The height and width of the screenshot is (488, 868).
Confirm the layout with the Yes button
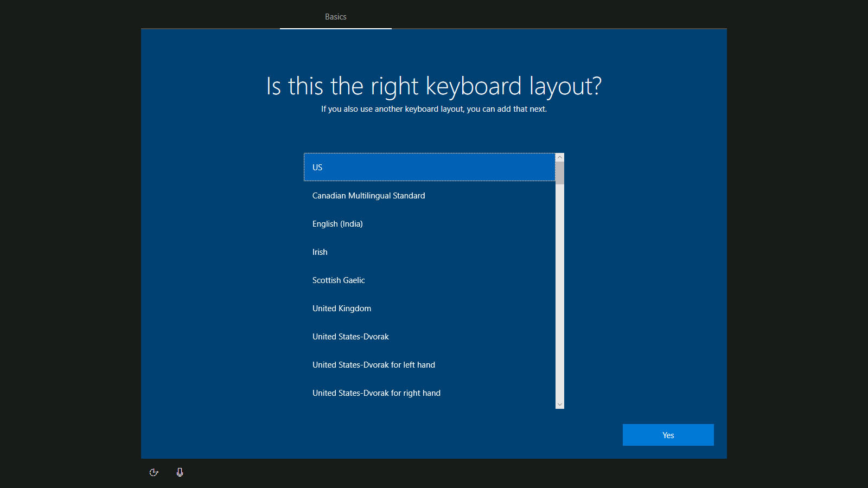coord(668,435)
